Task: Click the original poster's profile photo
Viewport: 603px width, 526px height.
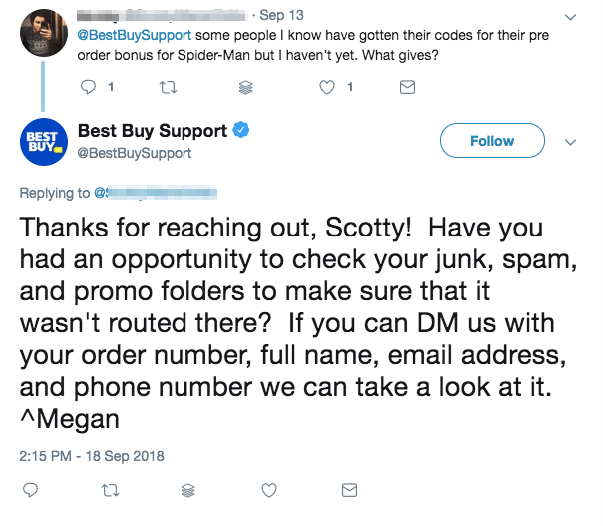Action: tap(42, 30)
